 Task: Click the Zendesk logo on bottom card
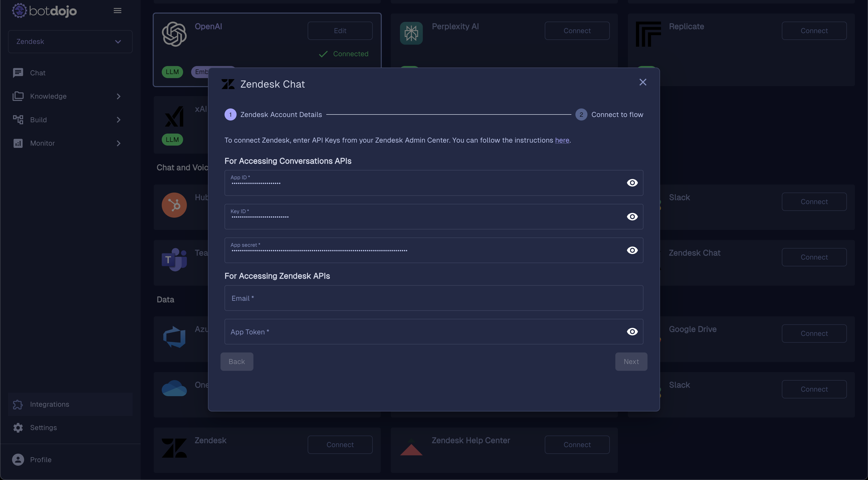pyautogui.click(x=174, y=448)
